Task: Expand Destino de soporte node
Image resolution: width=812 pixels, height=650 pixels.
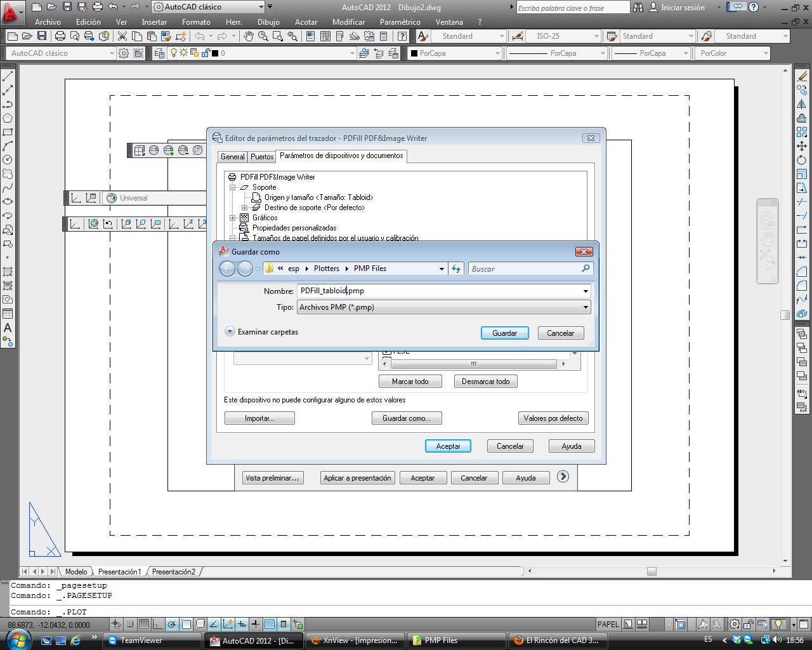Action: [x=245, y=208]
